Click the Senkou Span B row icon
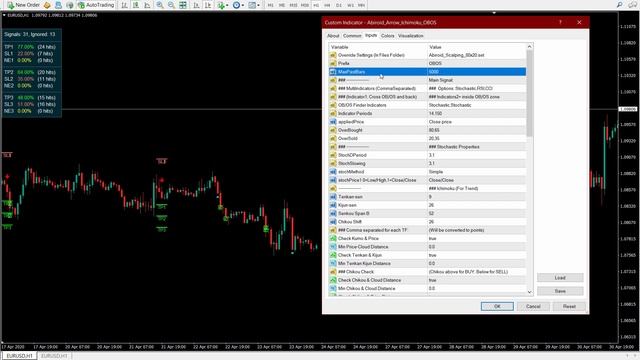640x360 pixels. 333,213
